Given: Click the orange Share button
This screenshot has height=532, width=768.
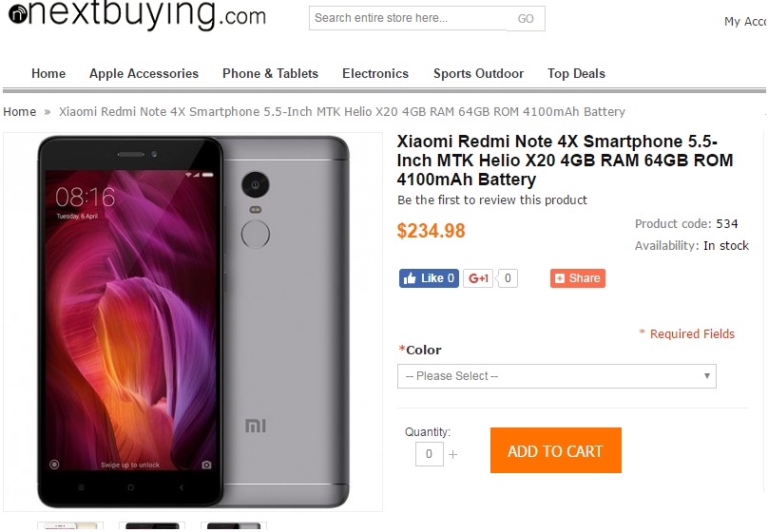Looking at the screenshot, I should click(x=578, y=278).
